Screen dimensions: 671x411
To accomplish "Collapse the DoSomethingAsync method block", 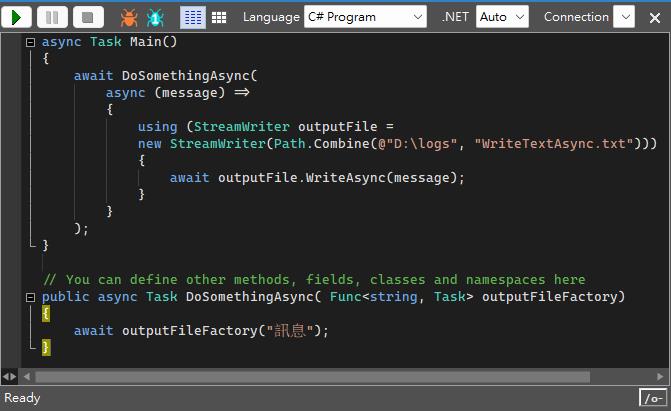I will click(x=31, y=297).
